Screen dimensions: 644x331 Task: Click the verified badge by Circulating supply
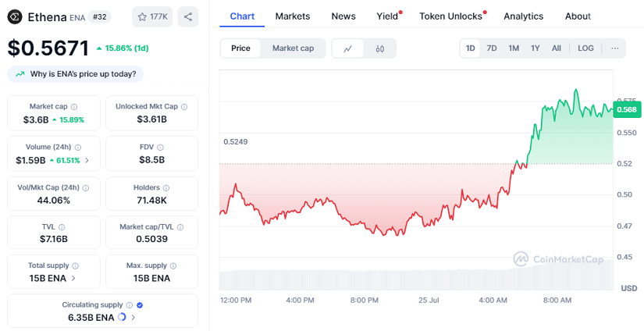(x=140, y=305)
